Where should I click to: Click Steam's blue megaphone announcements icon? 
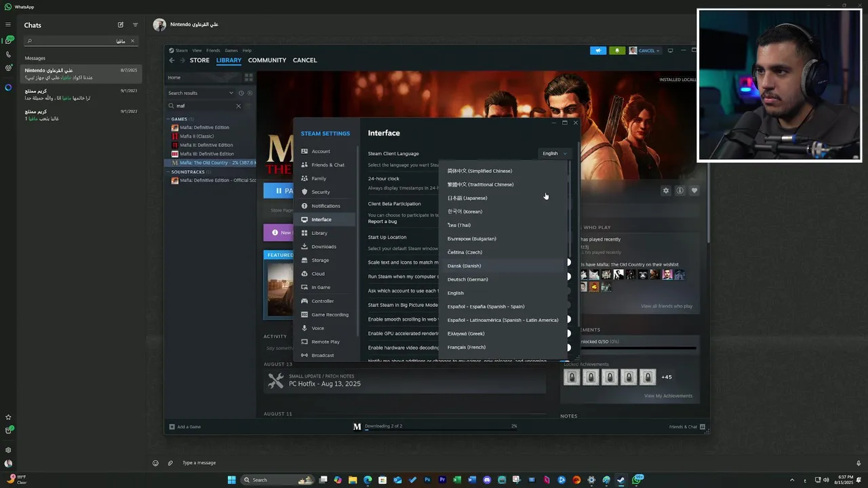598,50
